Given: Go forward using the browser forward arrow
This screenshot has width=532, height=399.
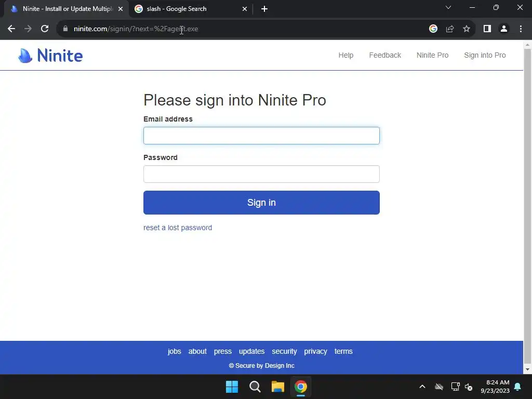Looking at the screenshot, I should [x=28, y=29].
